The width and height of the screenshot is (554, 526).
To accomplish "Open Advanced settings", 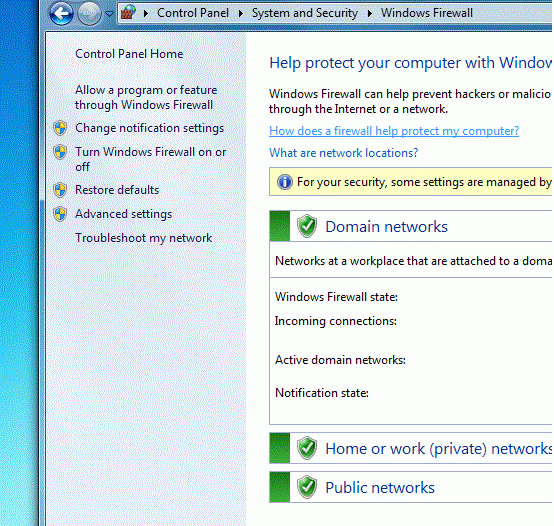I will 123,214.
